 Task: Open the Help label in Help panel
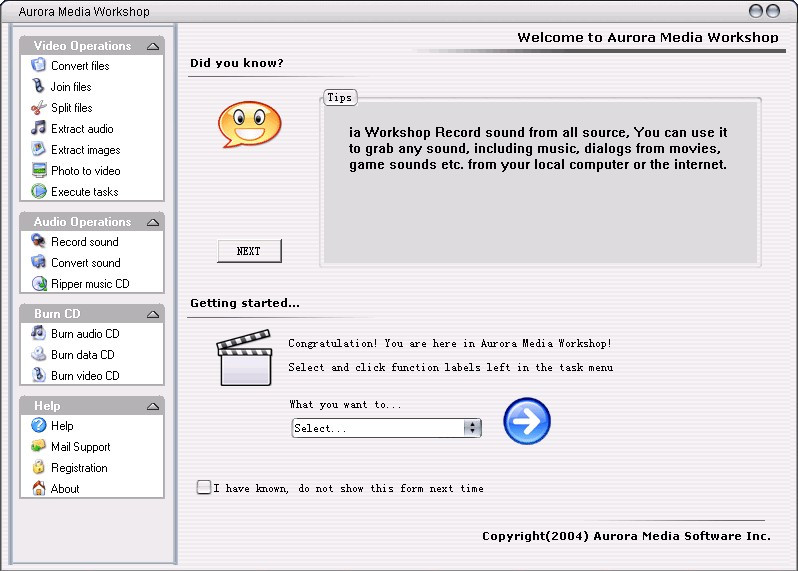coord(62,425)
